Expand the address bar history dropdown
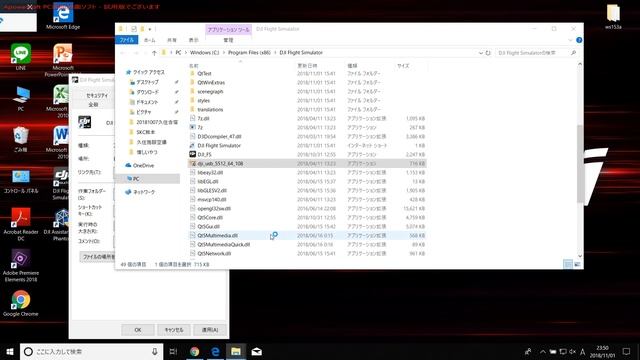 (480, 53)
